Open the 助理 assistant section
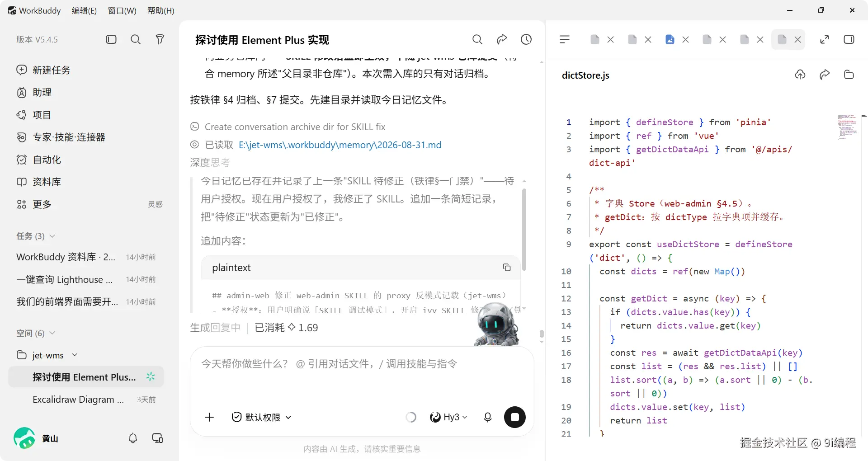Image resolution: width=868 pixels, height=461 pixels. [x=34, y=92]
